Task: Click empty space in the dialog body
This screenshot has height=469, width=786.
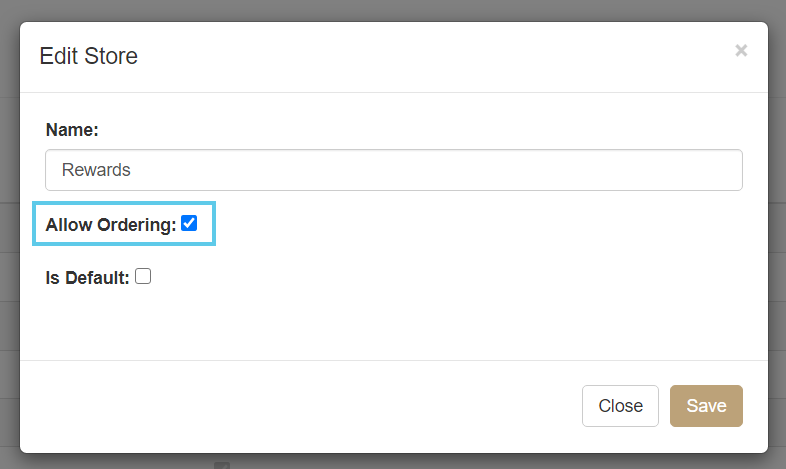Action: coord(450,300)
